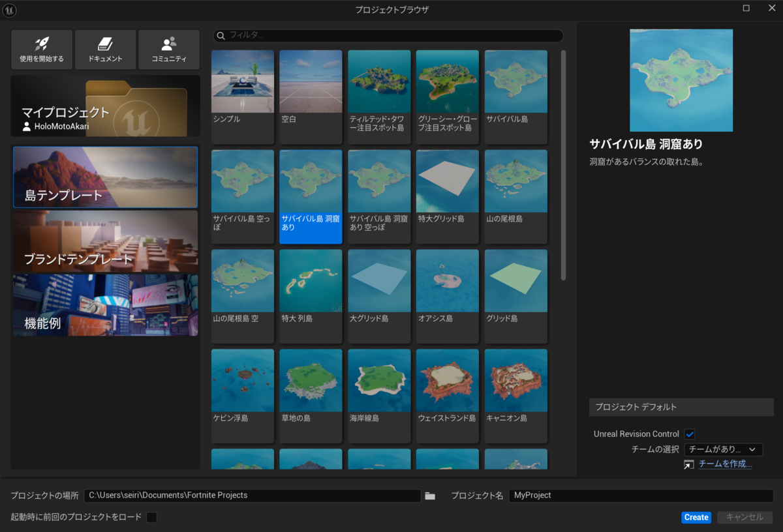783x532 pixels.
Task: Choose the グリッド島 template
Action: tap(515, 297)
